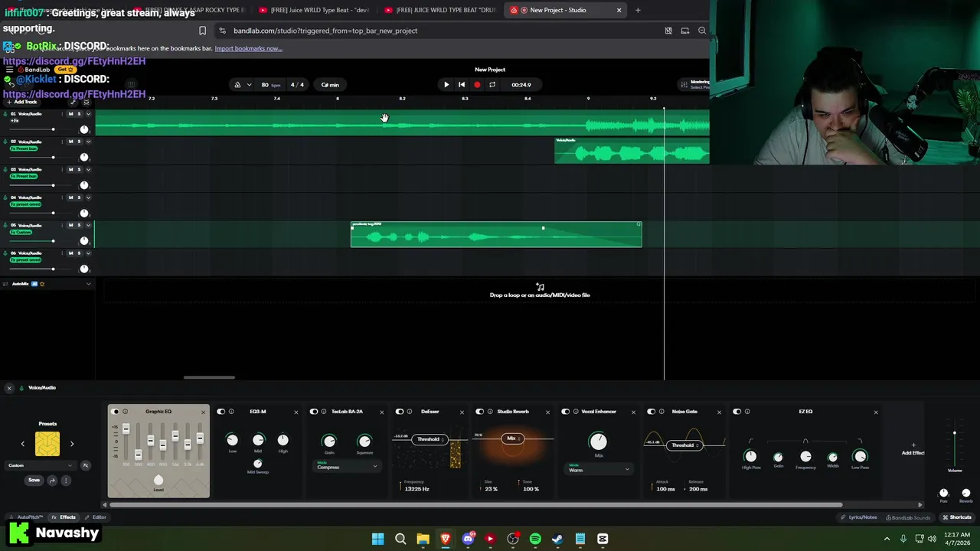Expand the AutoMix row chevron
Viewport: 980px width, 551px height.
(x=88, y=284)
